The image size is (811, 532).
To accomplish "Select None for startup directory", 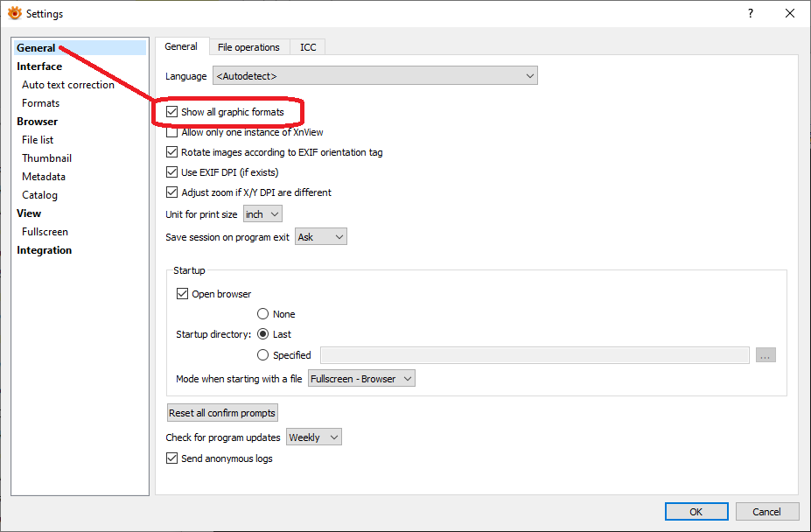I will click(x=262, y=314).
